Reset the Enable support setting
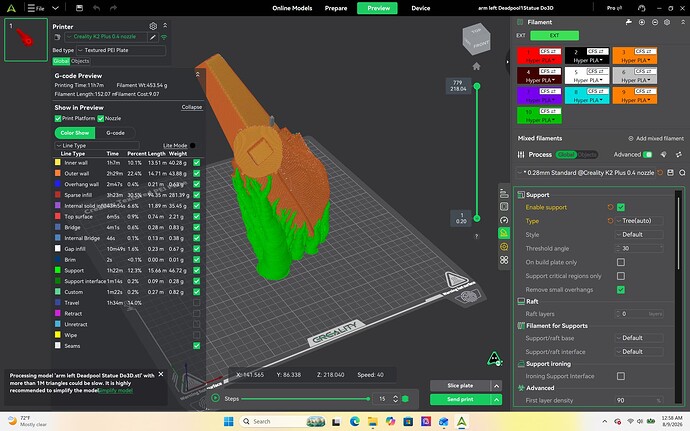 click(x=610, y=207)
